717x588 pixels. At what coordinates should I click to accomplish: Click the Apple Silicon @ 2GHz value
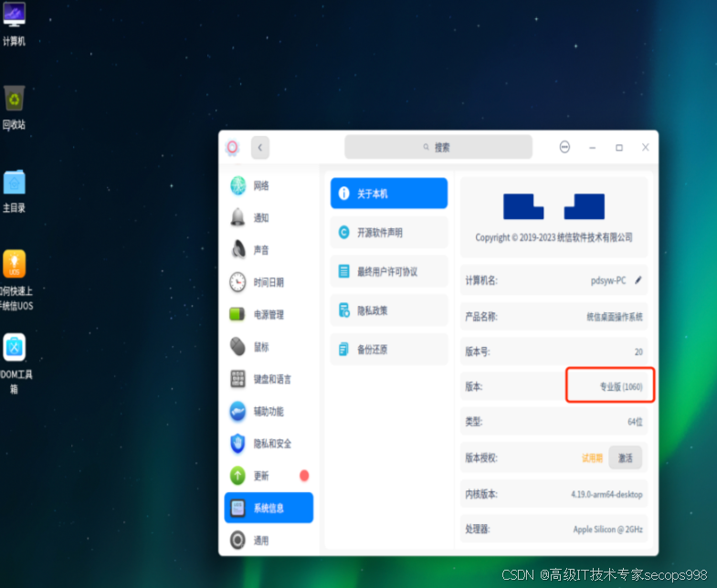(x=607, y=530)
